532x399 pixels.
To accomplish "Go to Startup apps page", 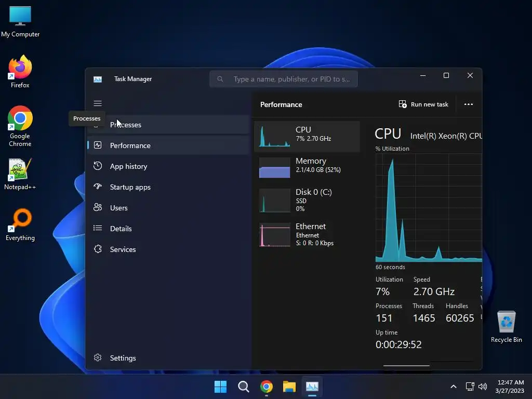I will (168, 187).
